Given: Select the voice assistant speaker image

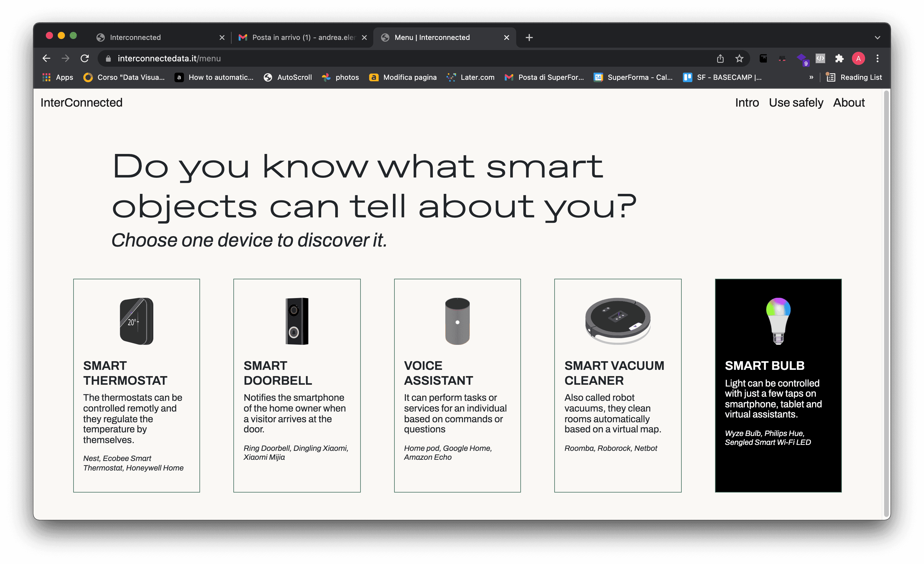Looking at the screenshot, I should (457, 321).
